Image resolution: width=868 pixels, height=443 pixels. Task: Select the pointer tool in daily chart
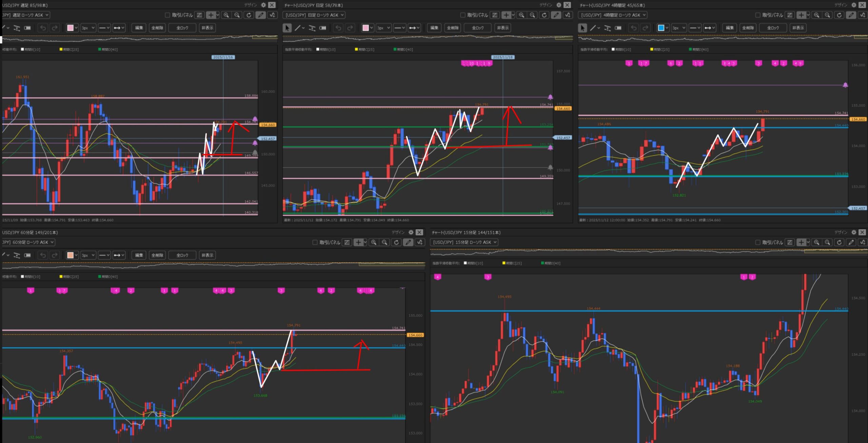click(287, 28)
